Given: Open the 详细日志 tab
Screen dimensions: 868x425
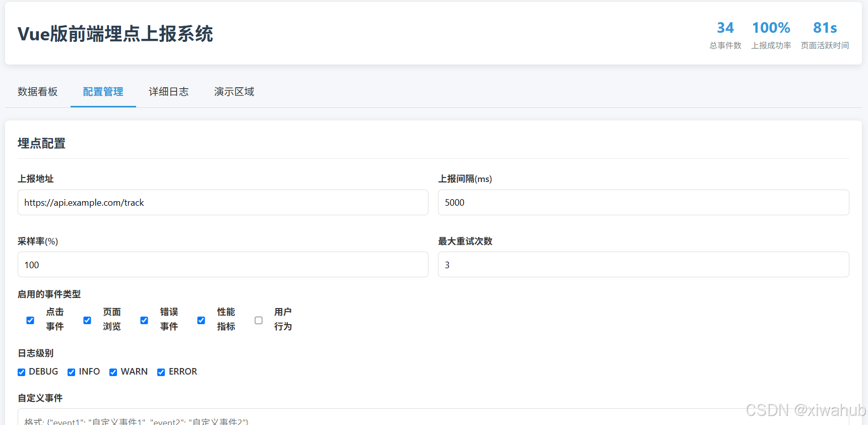Looking at the screenshot, I should pos(169,92).
